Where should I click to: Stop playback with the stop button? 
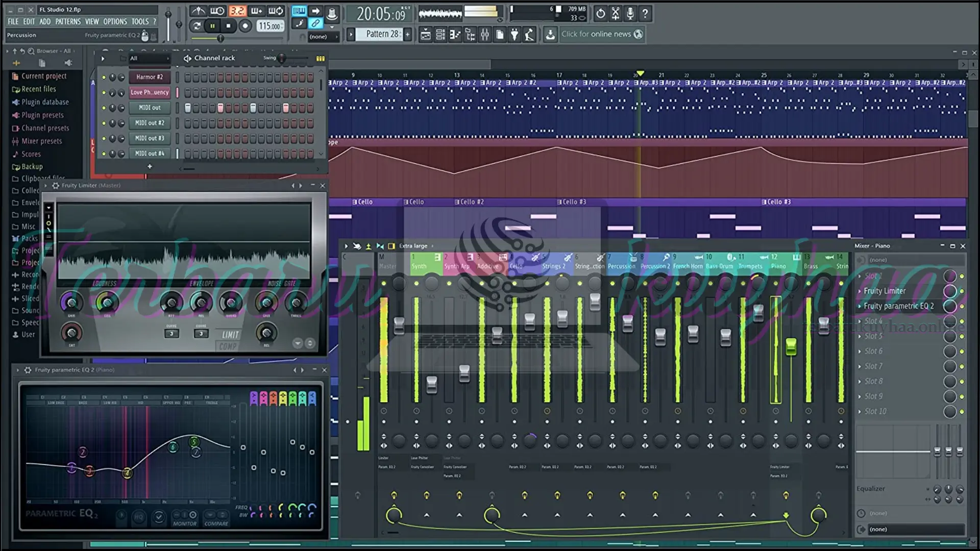229,26
